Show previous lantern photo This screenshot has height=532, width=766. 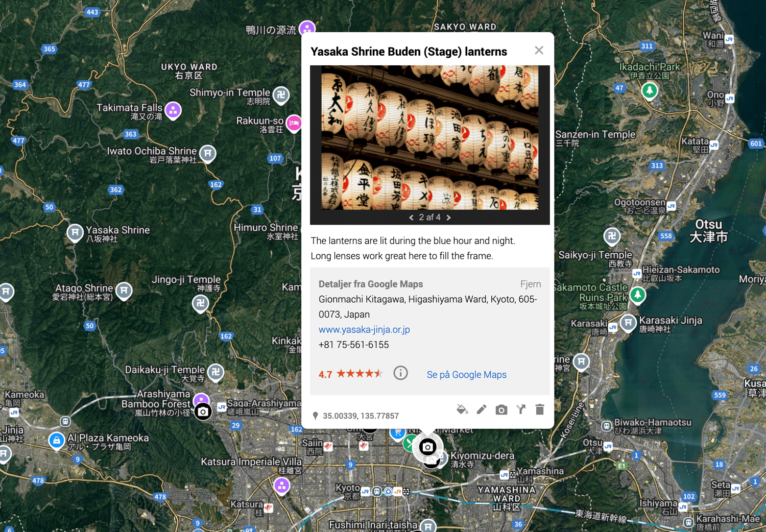(411, 217)
